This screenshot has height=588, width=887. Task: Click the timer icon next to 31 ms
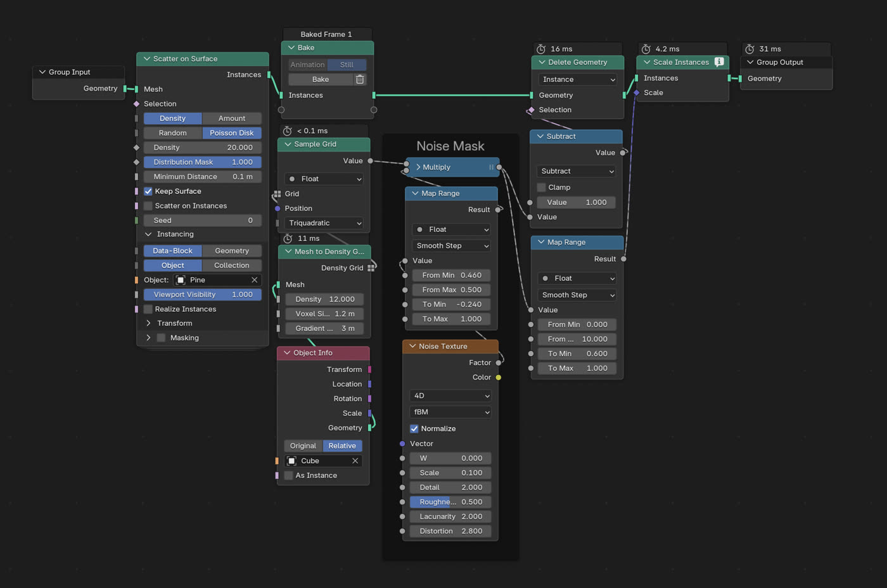[x=750, y=49]
